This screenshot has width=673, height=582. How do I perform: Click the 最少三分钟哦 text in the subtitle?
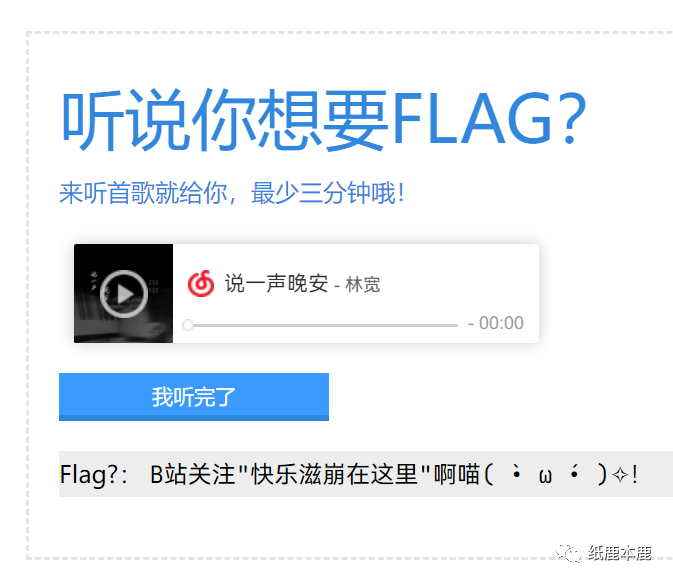pyautogui.click(x=322, y=193)
